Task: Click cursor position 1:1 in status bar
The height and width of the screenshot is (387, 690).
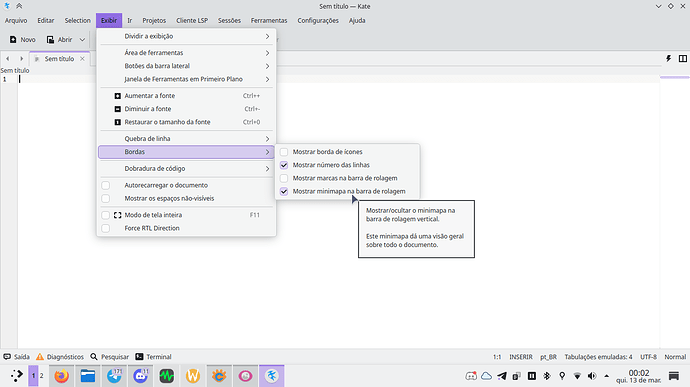Action: [497, 357]
